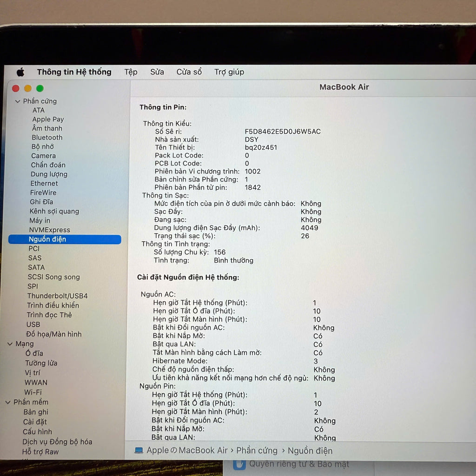Click Apple MacBook Air in path bar
Image resolution: width=476 pixels, height=476 pixels.
click(187, 450)
